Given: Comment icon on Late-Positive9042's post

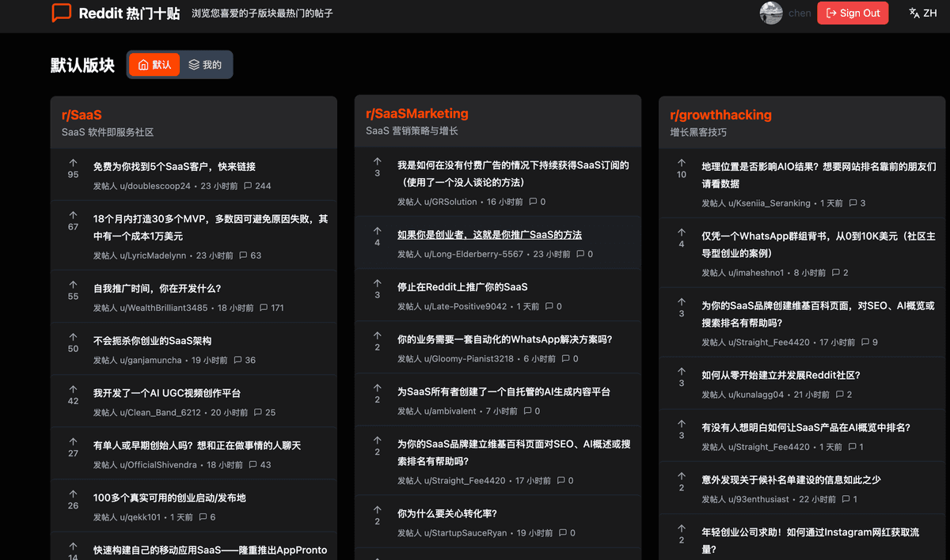Looking at the screenshot, I should click(549, 306).
